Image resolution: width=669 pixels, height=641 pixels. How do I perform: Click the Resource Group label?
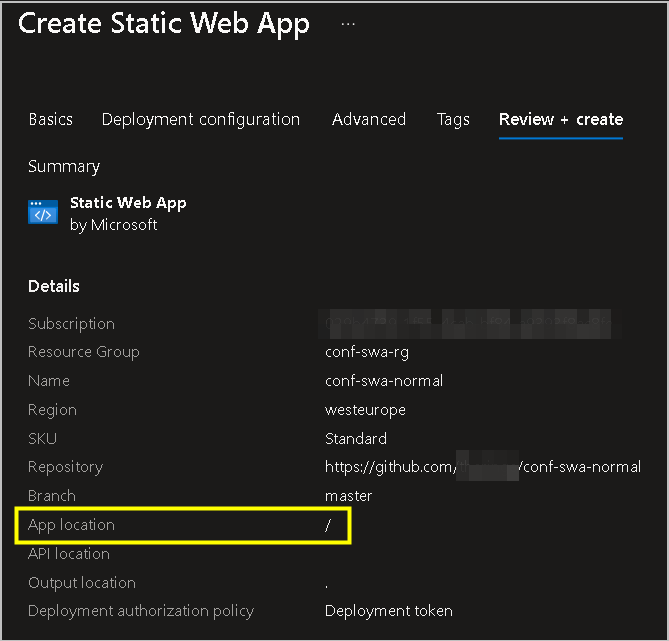tap(84, 352)
